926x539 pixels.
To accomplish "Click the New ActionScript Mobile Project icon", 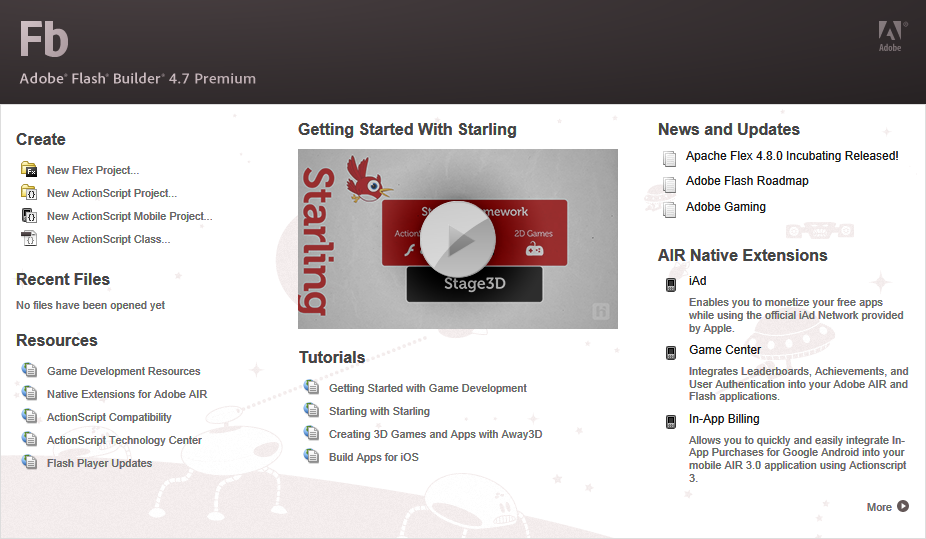I will (x=29, y=215).
